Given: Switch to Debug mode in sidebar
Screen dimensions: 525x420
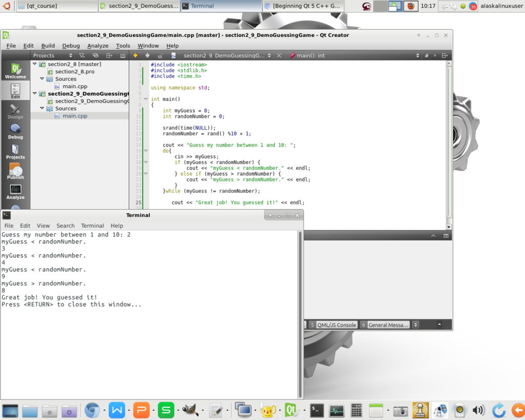Looking at the screenshot, I should click(15, 131).
